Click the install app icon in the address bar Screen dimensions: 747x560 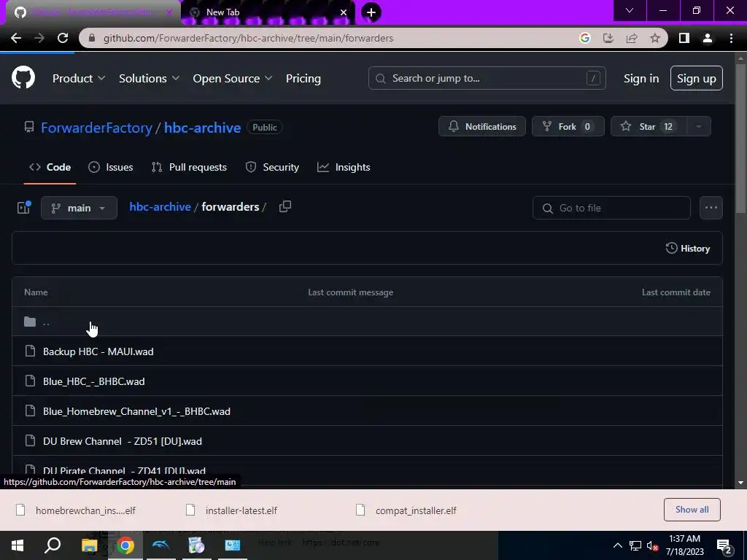coord(608,38)
